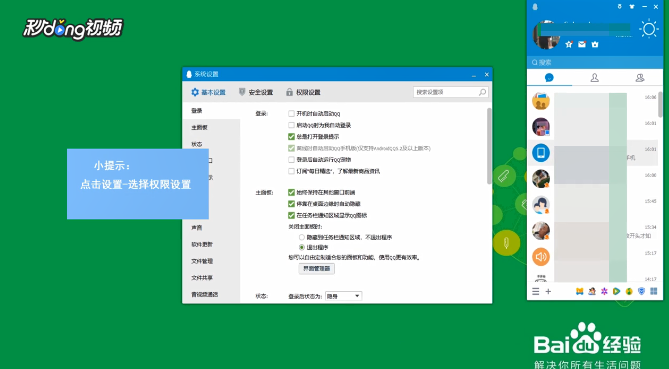669x369 pixels.
Task: Open the blue shield security icon
Action: 641,291
